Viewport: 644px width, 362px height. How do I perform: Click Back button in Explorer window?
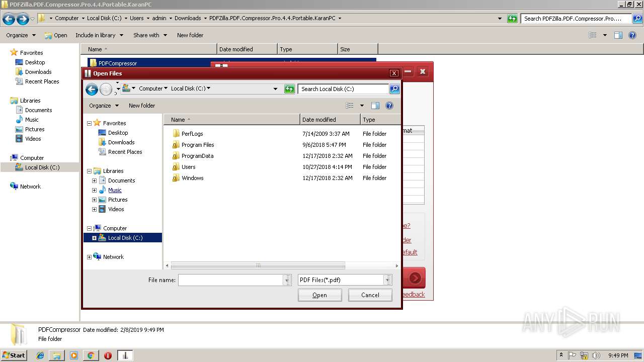click(x=9, y=19)
